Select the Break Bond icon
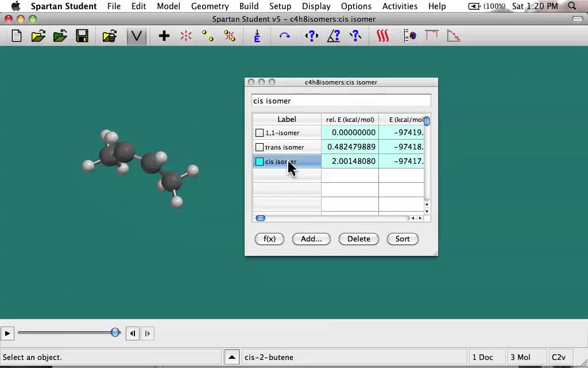588x368 pixels. [230, 36]
